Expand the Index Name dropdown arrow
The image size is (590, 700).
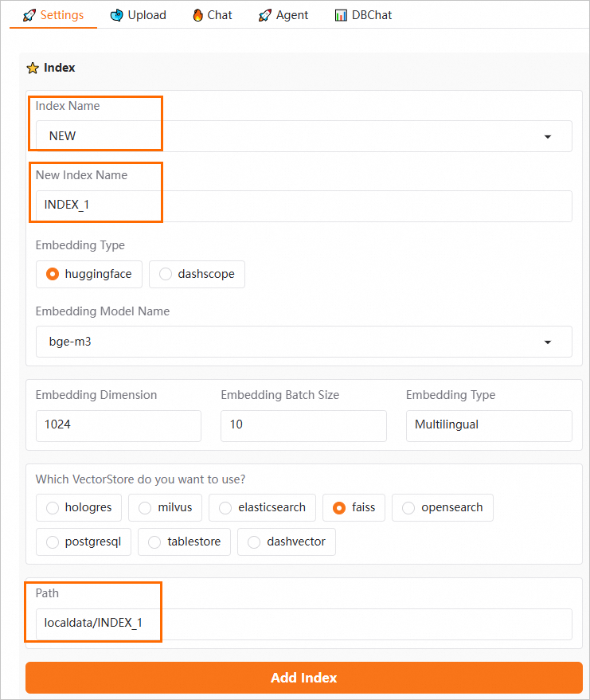tap(547, 136)
